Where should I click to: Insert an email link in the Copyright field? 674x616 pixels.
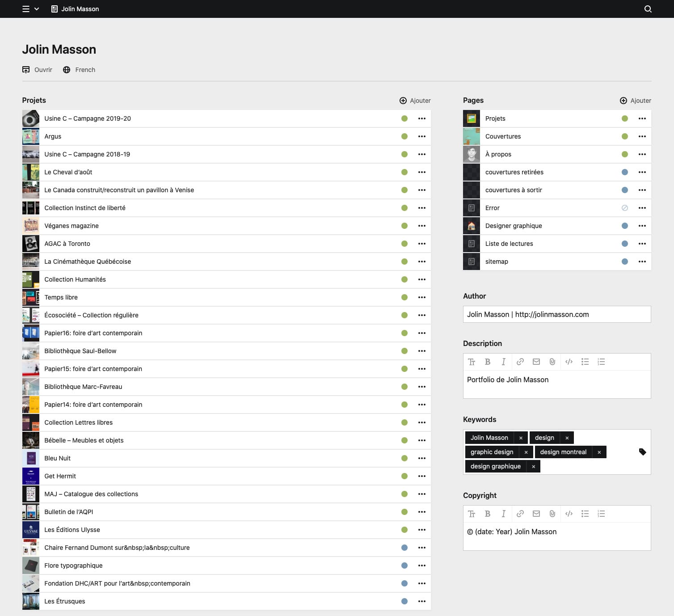tap(536, 514)
